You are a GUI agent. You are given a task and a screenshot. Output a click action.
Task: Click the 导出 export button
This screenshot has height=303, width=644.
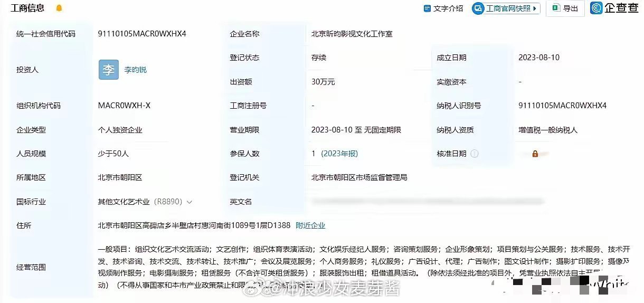tap(565, 8)
